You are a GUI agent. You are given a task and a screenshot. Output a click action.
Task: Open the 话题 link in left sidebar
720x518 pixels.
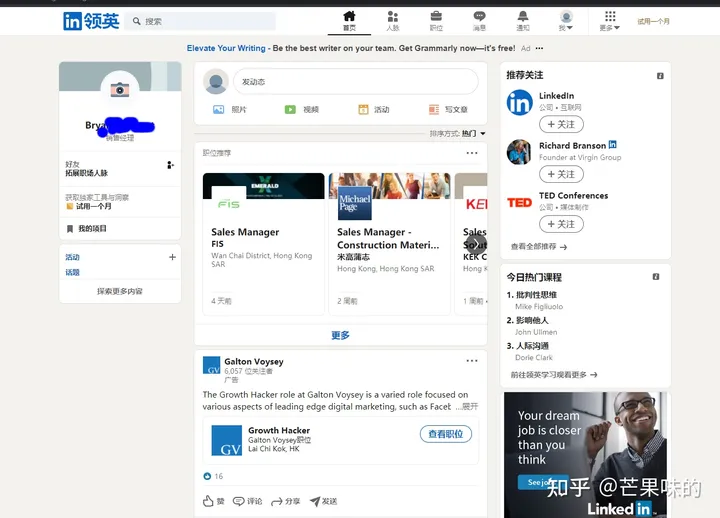(73, 272)
